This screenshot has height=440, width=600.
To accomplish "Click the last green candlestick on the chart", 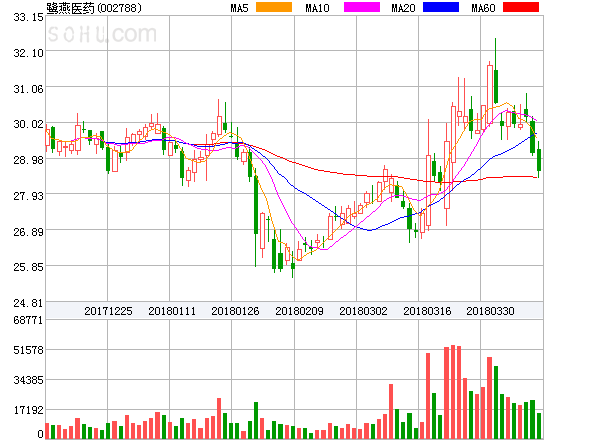I will point(539,160).
